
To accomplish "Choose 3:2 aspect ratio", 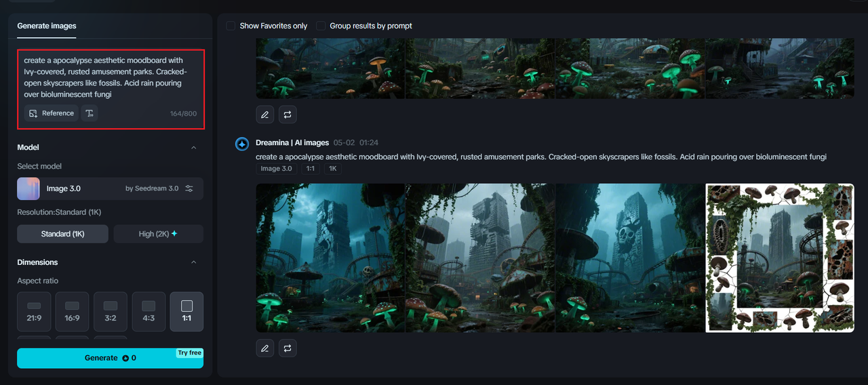I will (111, 312).
